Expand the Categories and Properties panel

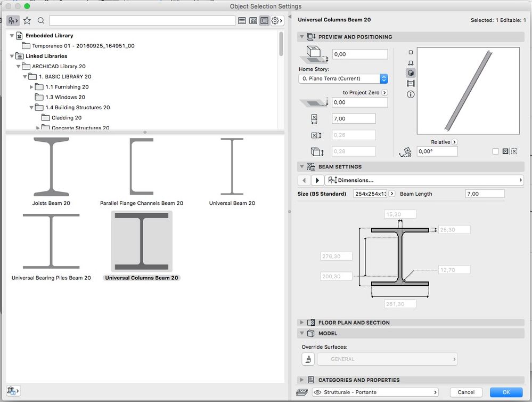pyautogui.click(x=301, y=380)
